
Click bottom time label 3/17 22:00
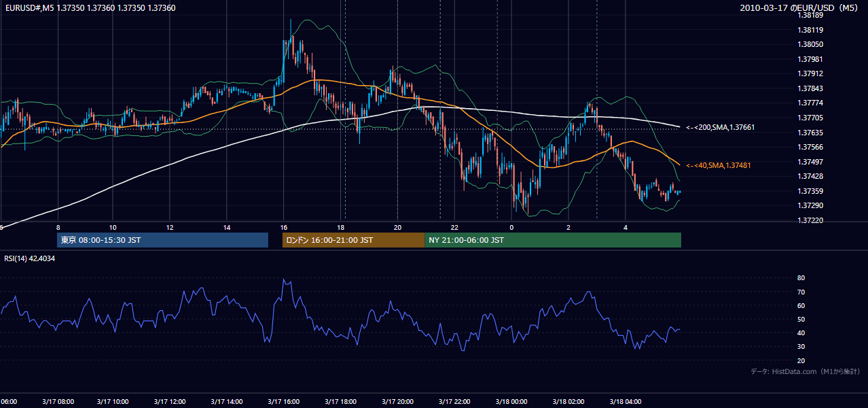pos(454,401)
